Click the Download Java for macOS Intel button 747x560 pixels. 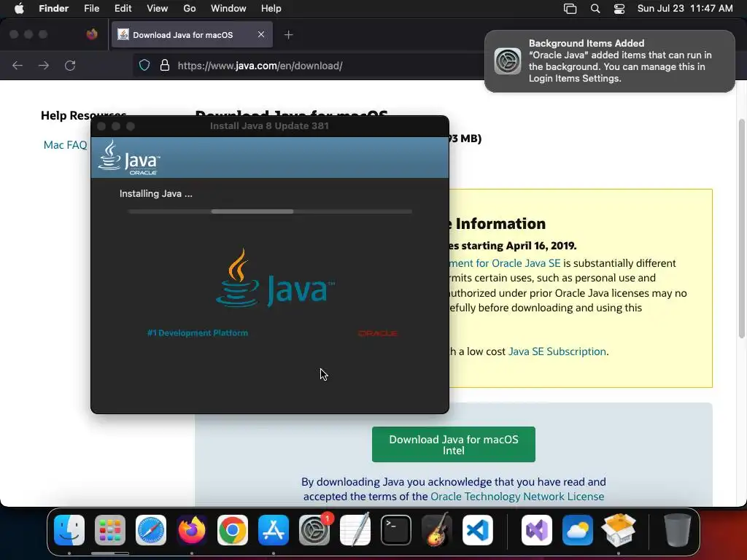pos(454,444)
